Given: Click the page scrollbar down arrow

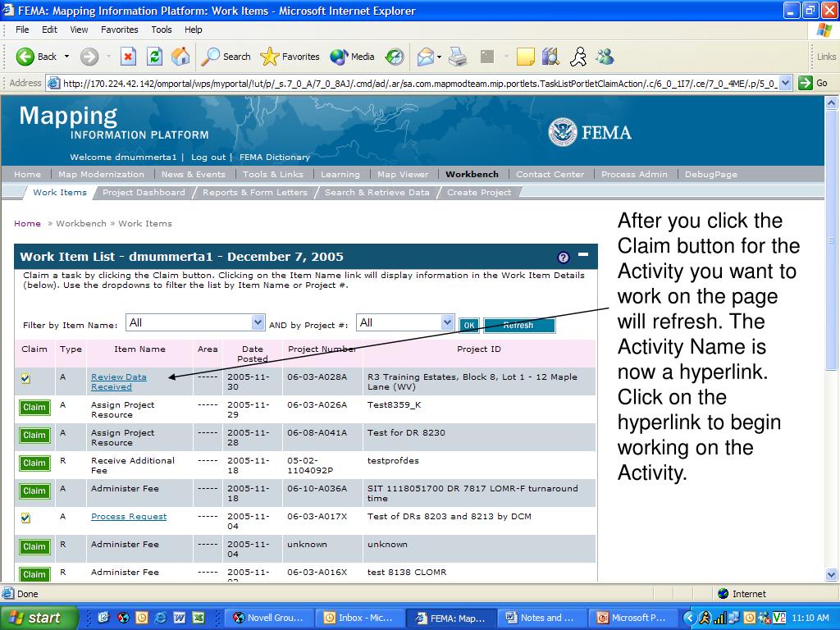Looking at the screenshot, I should click(x=832, y=575).
